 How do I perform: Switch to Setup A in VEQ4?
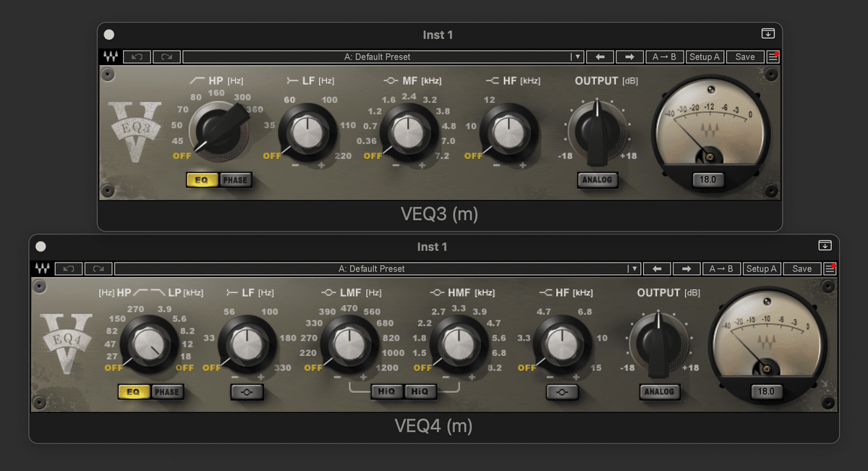click(762, 268)
